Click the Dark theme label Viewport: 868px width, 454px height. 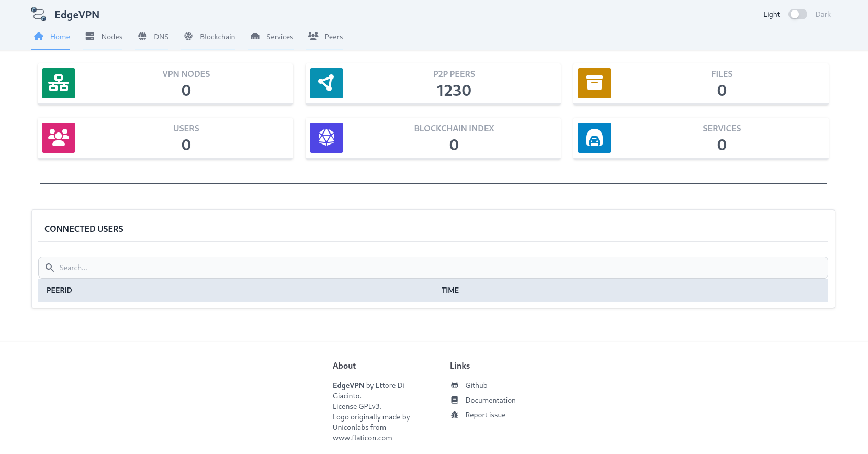823,14
